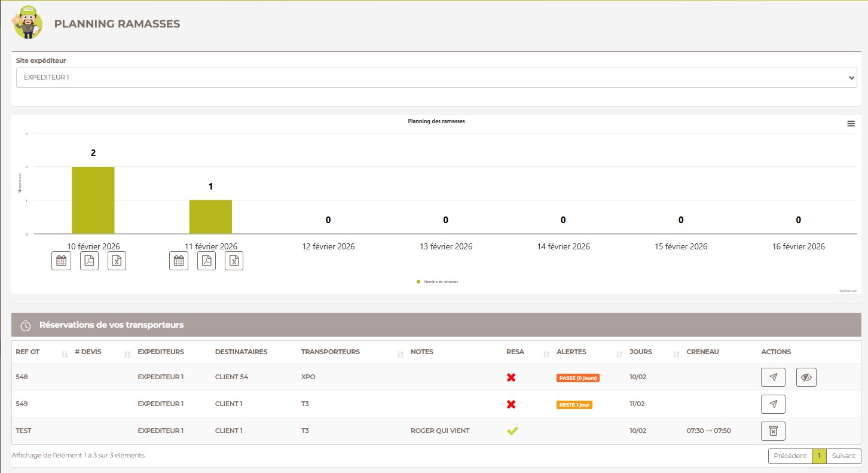
Task: Select page 1 in pagination
Action: click(x=818, y=456)
